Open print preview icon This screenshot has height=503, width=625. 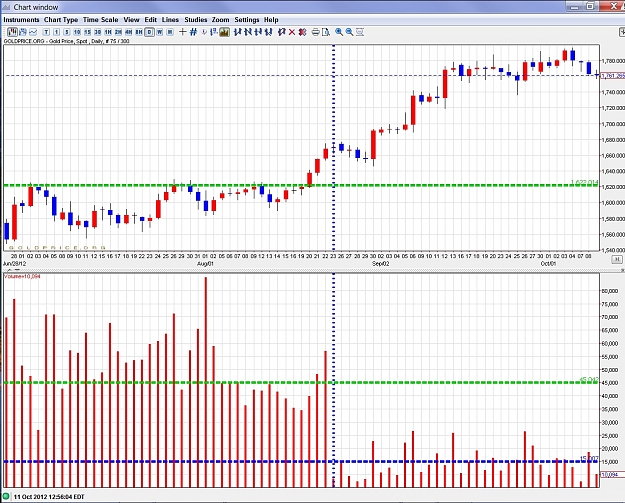[326, 32]
